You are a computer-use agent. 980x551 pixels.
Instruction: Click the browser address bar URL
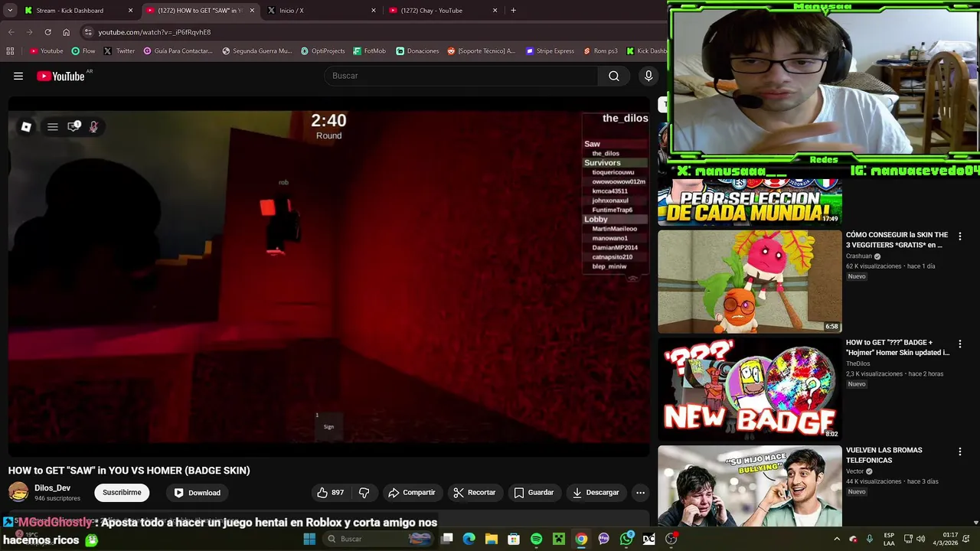click(x=155, y=32)
